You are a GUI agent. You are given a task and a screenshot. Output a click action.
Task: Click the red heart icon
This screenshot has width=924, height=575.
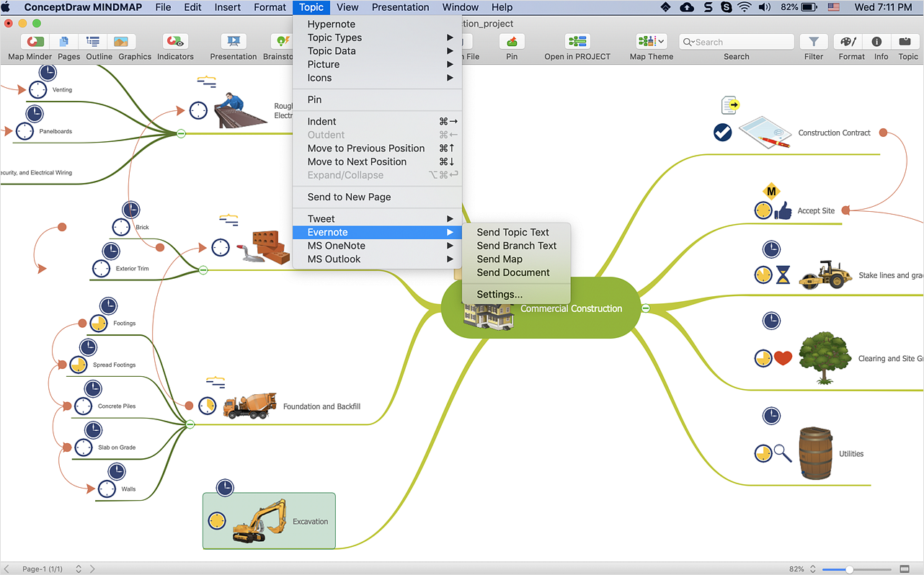(x=783, y=357)
